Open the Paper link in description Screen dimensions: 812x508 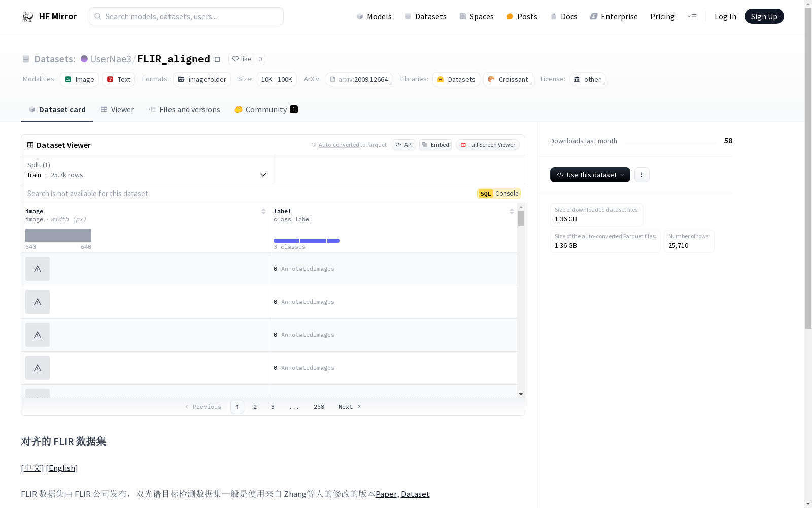pyautogui.click(x=386, y=494)
